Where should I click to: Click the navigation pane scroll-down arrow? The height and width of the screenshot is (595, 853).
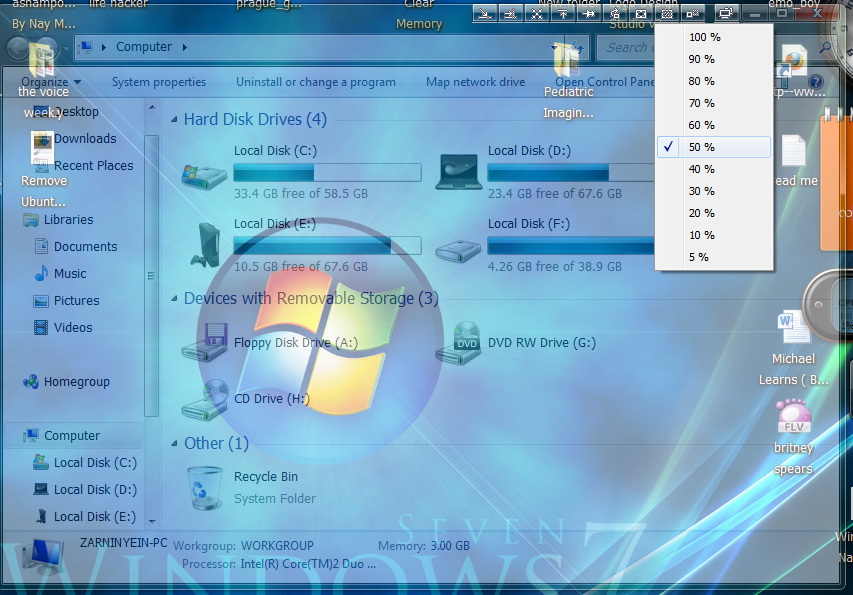pyautogui.click(x=152, y=521)
